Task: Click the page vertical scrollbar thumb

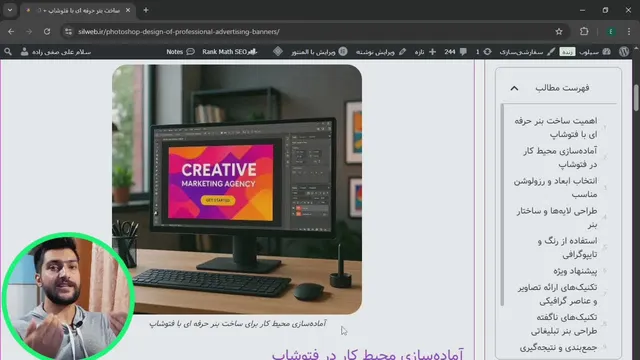Action: (636, 98)
